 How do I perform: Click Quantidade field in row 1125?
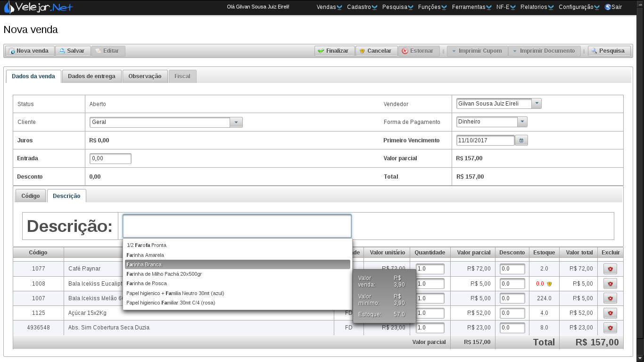[x=430, y=313]
